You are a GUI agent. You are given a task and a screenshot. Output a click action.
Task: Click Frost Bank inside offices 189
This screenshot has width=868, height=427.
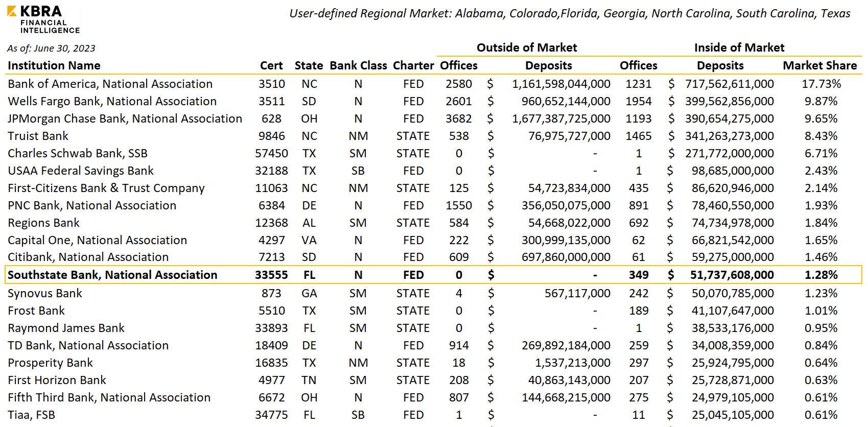pos(639,311)
